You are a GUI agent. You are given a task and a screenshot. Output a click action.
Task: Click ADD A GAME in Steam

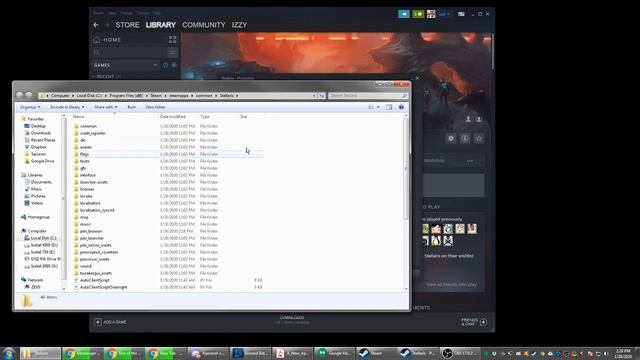(111, 322)
